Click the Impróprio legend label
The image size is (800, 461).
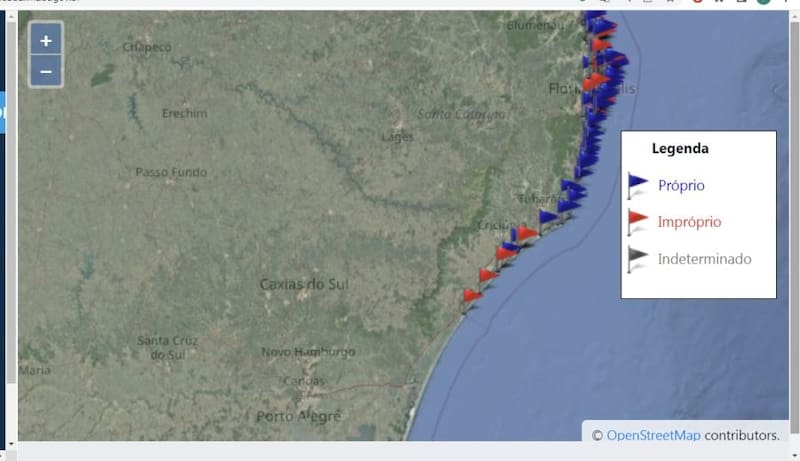tap(689, 222)
